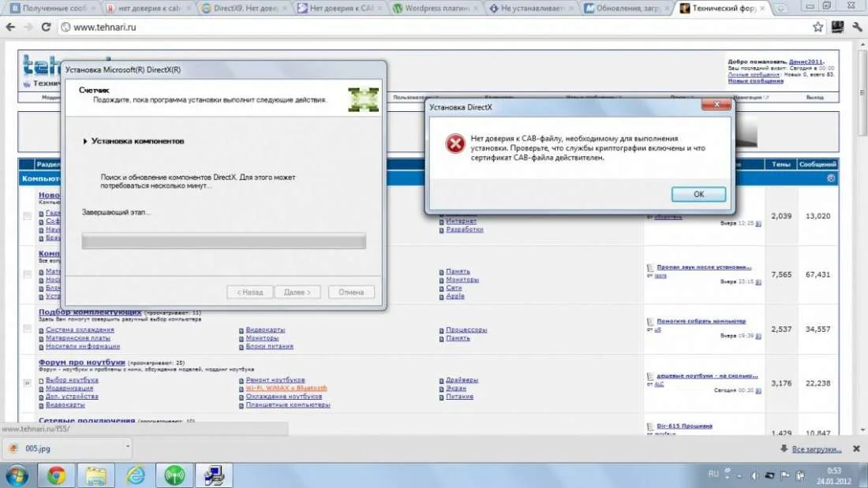Click the Далее button in the installer window
The height and width of the screenshot is (488, 868).
pyautogui.click(x=297, y=292)
